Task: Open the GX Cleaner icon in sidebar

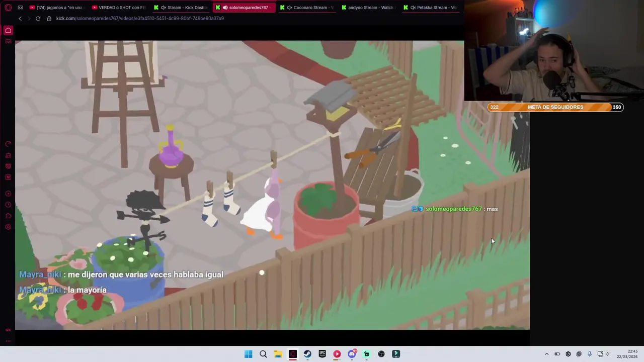Action: (x=8, y=155)
